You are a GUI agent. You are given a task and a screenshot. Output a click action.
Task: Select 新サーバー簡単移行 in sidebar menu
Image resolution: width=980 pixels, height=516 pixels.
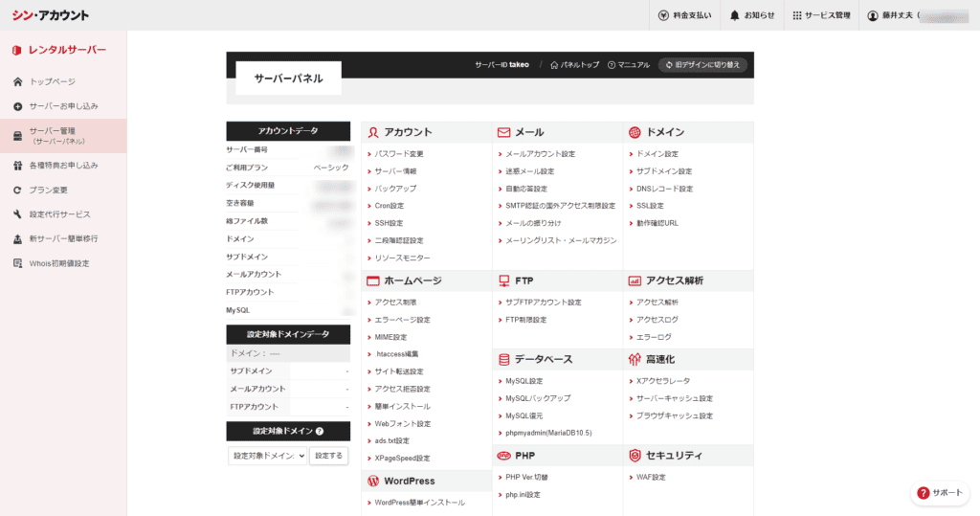64,239
